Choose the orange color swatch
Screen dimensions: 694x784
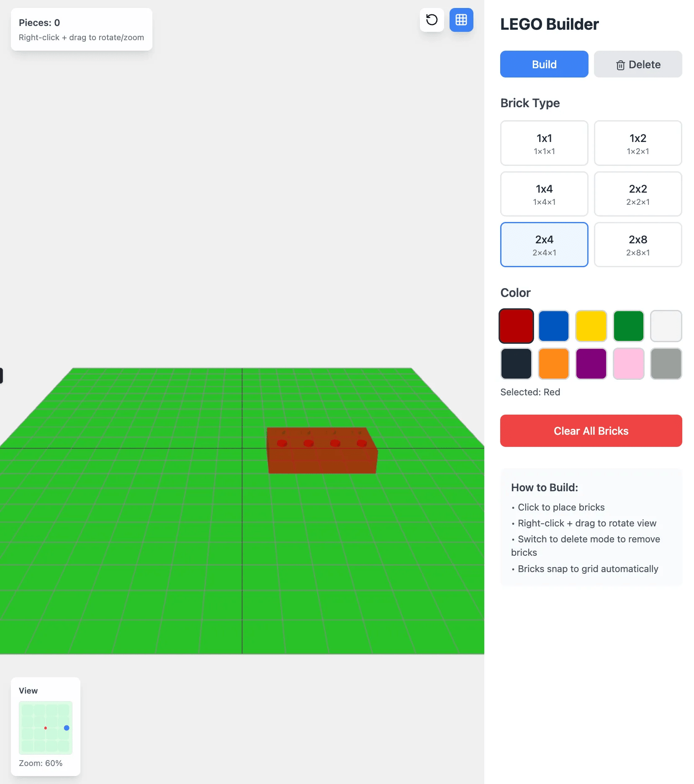[553, 364]
